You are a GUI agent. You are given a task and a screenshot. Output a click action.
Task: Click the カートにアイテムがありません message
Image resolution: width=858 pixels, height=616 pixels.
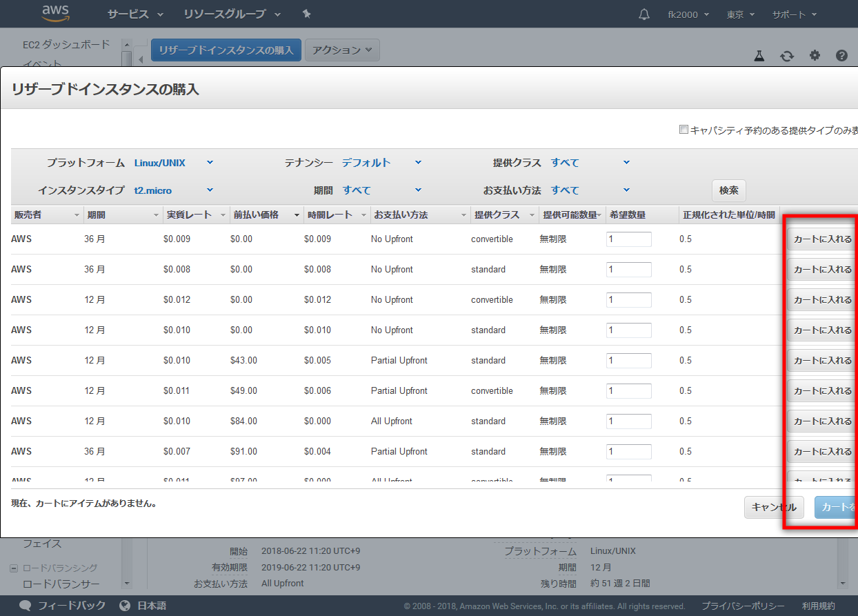pos(84,504)
